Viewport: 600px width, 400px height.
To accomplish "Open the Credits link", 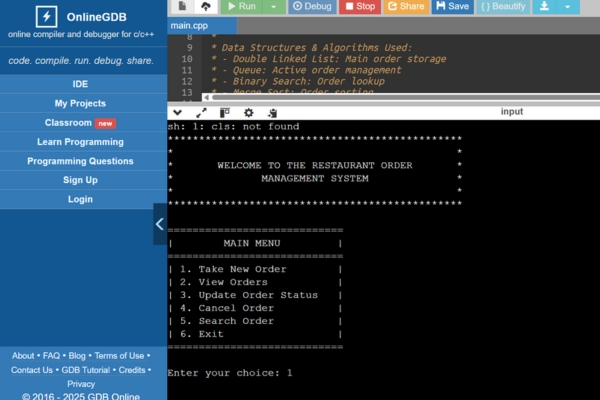I will pyautogui.click(x=132, y=370).
